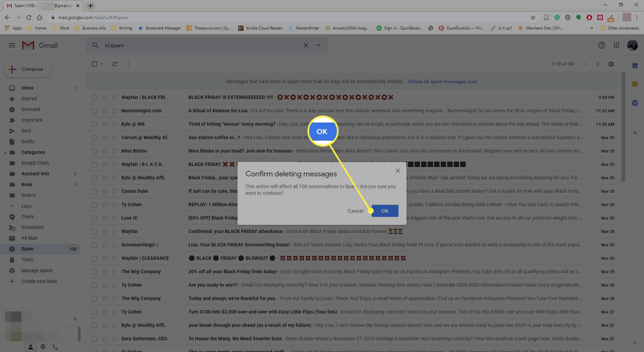Show more bookmarks overflow chevron
This screenshot has height=352, width=644.
click(591, 28)
